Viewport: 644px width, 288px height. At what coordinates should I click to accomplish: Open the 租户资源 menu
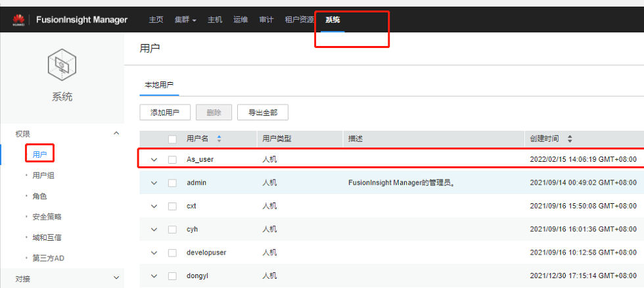click(300, 20)
